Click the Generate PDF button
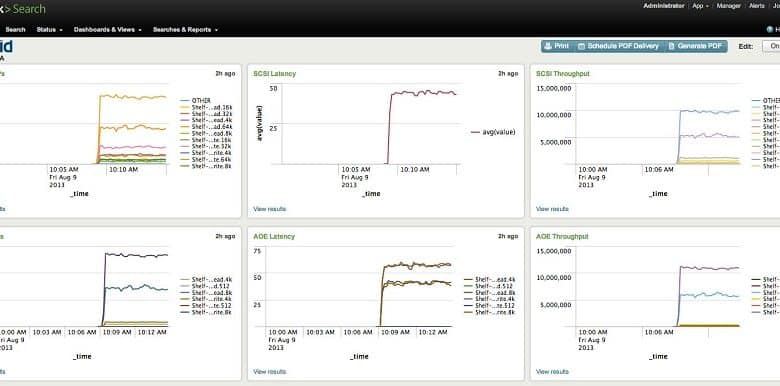This screenshot has width=780, height=386. 695,46
